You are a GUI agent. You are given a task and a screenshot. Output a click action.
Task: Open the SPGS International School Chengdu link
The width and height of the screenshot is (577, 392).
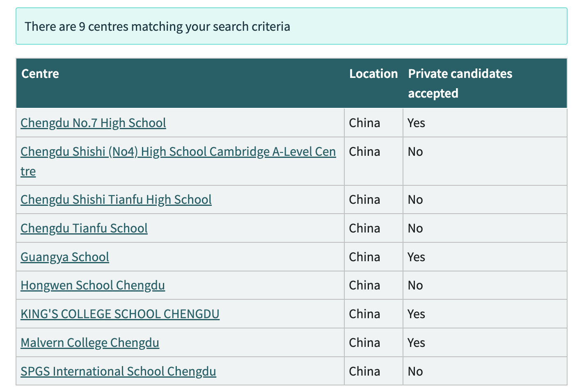pyautogui.click(x=118, y=371)
